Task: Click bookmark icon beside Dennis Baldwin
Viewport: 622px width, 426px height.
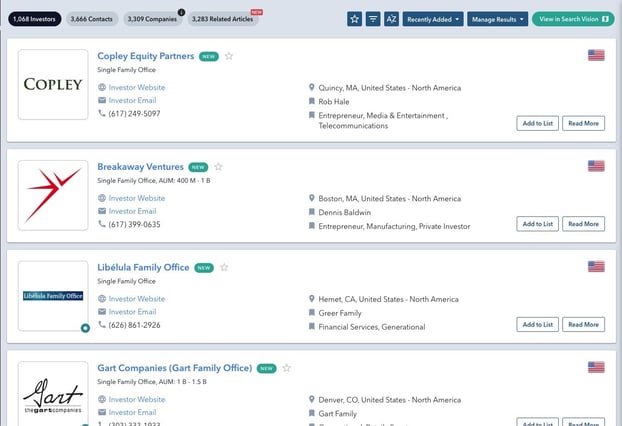Action: pos(312,212)
